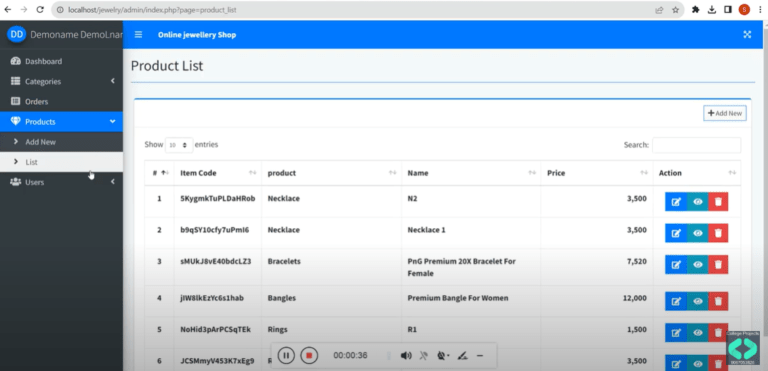Screen dimensions: 768x371
Task: View the R1 rings product
Action: click(698, 333)
